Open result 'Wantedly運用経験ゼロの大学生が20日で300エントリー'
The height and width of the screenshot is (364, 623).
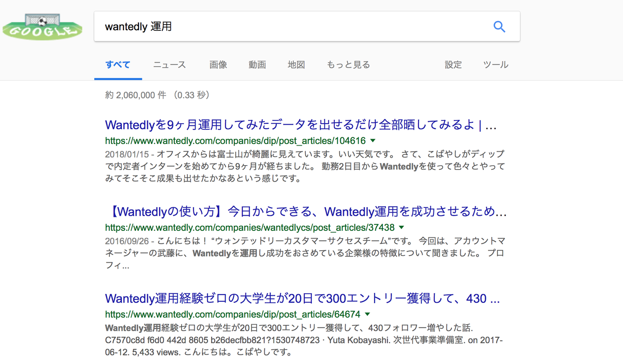302,298
